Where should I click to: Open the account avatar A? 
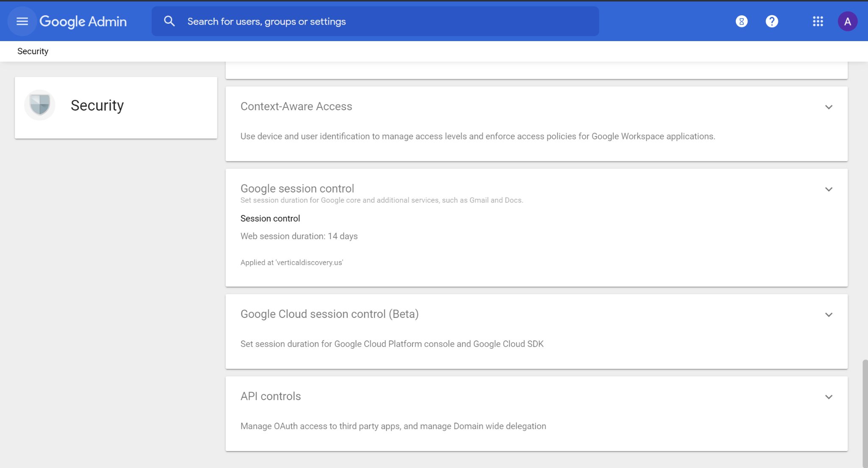point(847,21)
